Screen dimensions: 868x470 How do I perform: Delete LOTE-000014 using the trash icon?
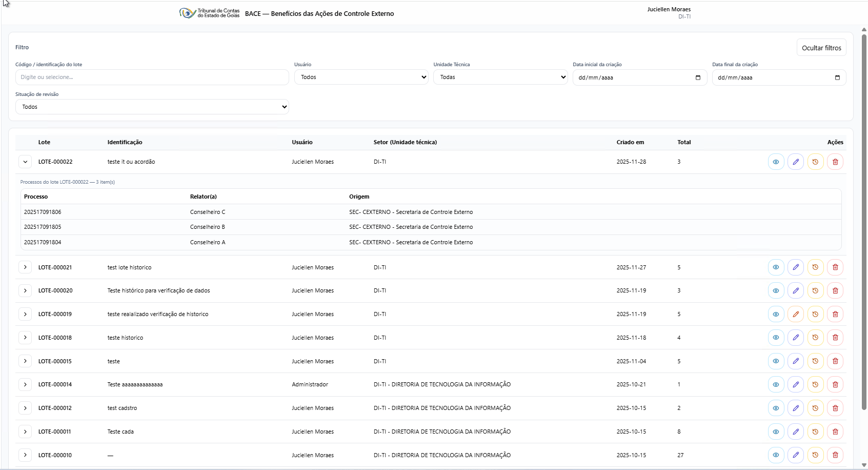835,384
